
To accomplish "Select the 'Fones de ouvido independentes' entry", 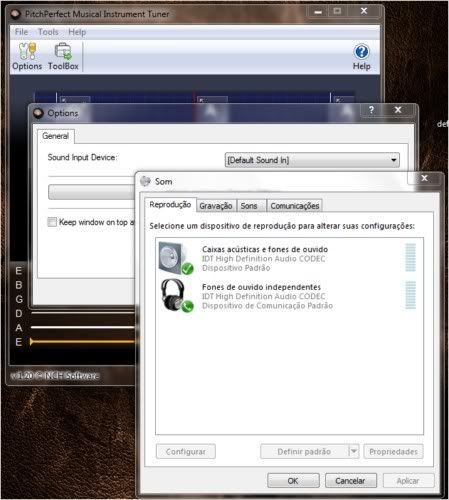I will tap(289, 296).
